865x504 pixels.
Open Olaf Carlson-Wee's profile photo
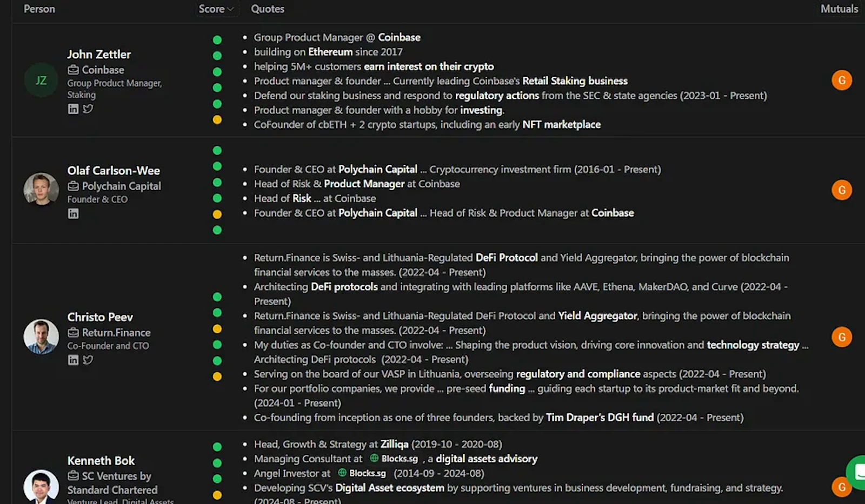tap(41, 190)
